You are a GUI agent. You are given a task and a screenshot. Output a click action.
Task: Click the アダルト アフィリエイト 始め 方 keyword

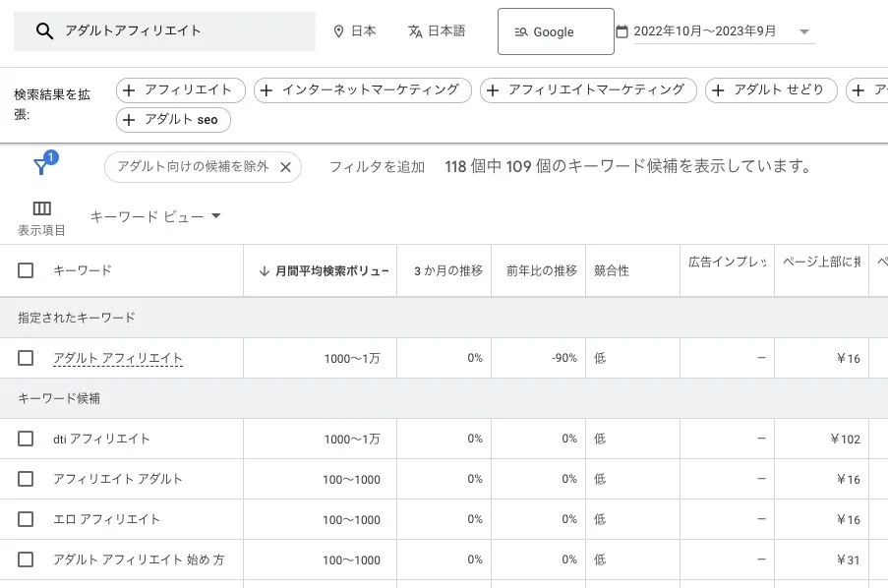(139, 559)
